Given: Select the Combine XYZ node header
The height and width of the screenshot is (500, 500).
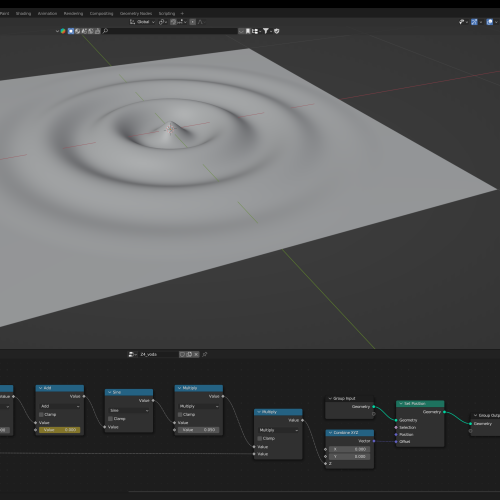Looking at the screenshot, I should [350, 433].
